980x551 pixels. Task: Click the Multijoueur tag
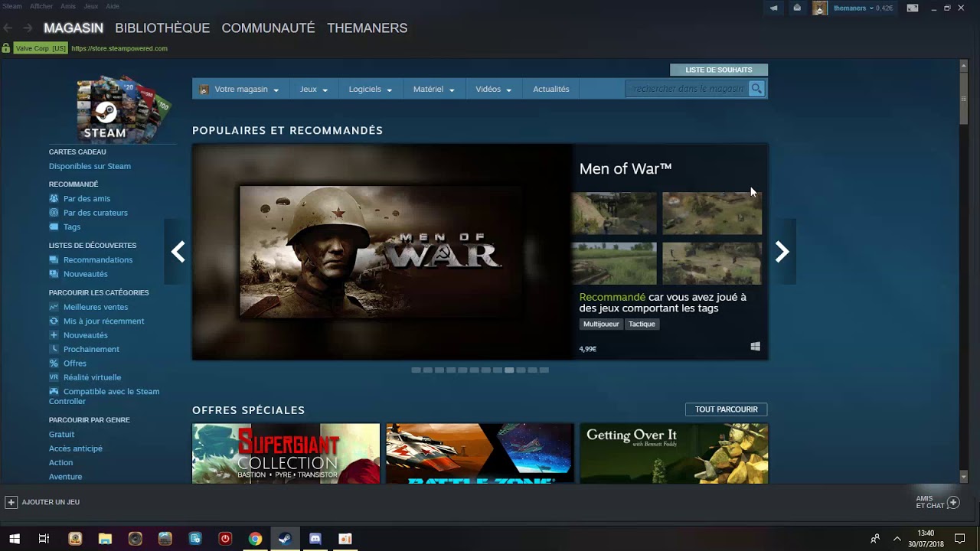(x=601, y=324)
